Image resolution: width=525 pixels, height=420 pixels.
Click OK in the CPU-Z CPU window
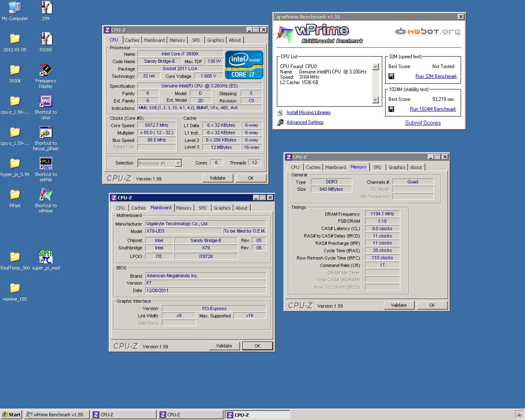(x=251, y=178)
